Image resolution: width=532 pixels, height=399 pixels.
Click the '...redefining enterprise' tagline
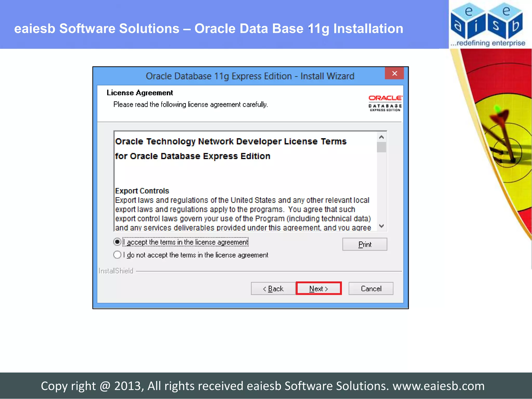click(x=488, y=43)
